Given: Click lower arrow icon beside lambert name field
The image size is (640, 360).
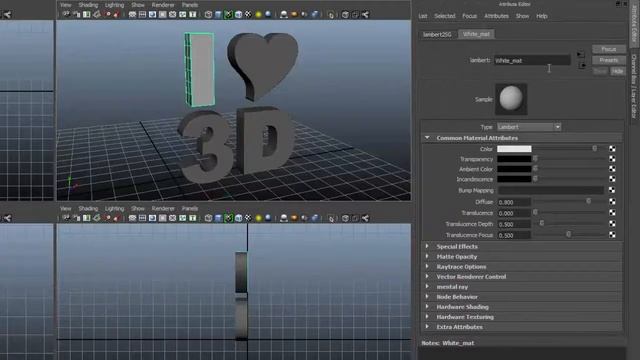Looking at the screenshot, I should coord(582,65).
